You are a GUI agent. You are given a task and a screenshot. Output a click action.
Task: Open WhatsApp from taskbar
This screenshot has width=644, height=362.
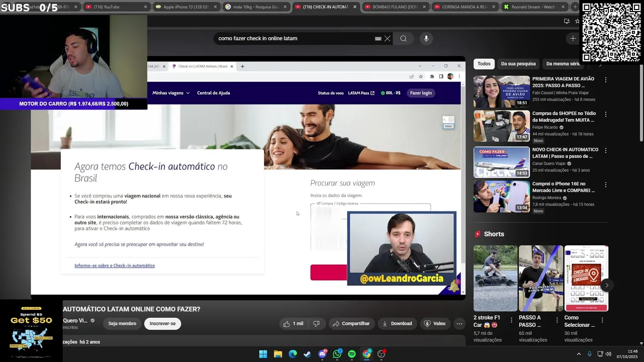tap(337, 354)
